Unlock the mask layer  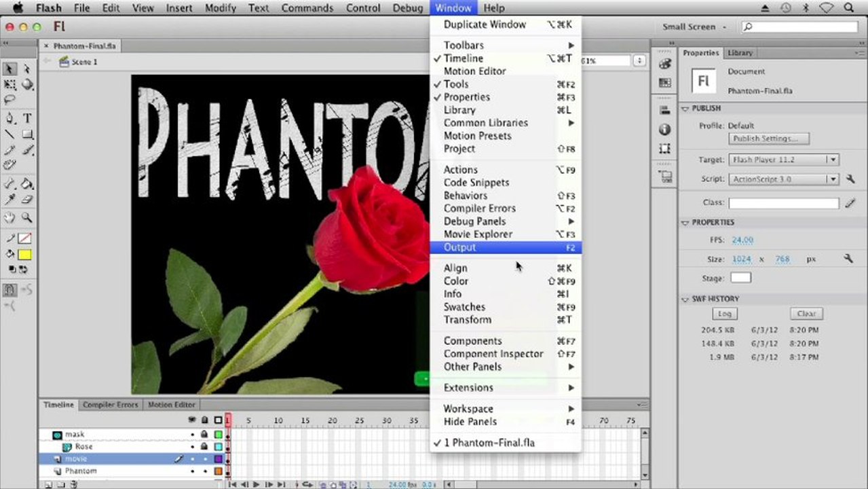(x=204, y=434)
